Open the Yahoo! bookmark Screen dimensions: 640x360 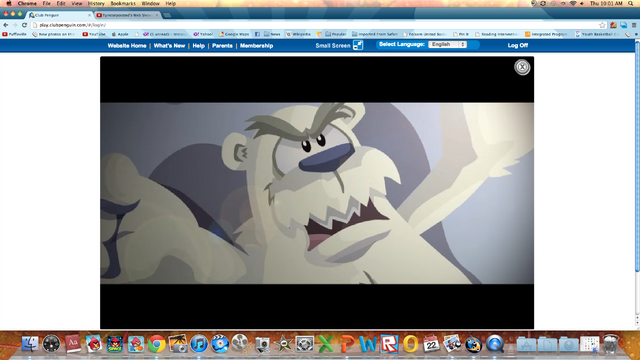click(203, 34)
